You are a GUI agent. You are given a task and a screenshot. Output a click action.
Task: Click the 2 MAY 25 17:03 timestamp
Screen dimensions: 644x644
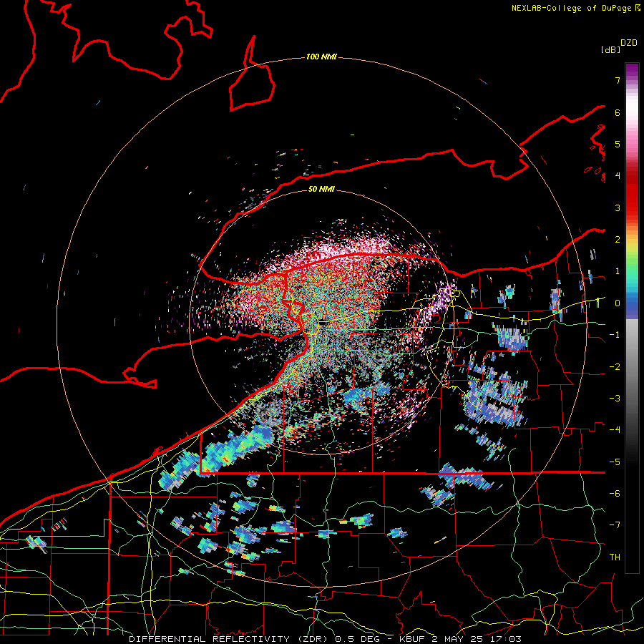point(477,639)
